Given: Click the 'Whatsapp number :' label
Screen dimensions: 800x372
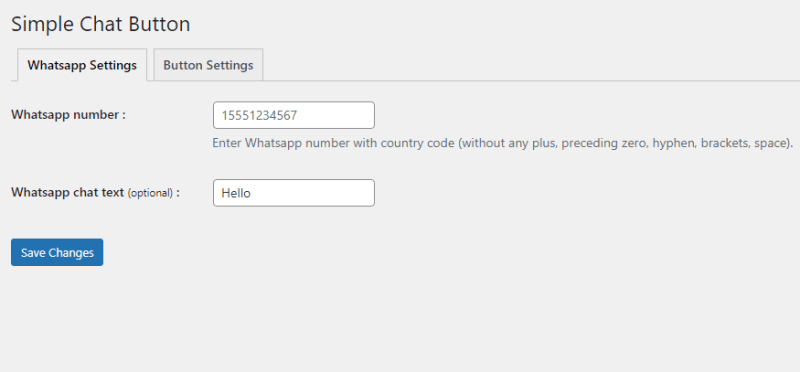Looking at the screenshot, I should point(68,115).
